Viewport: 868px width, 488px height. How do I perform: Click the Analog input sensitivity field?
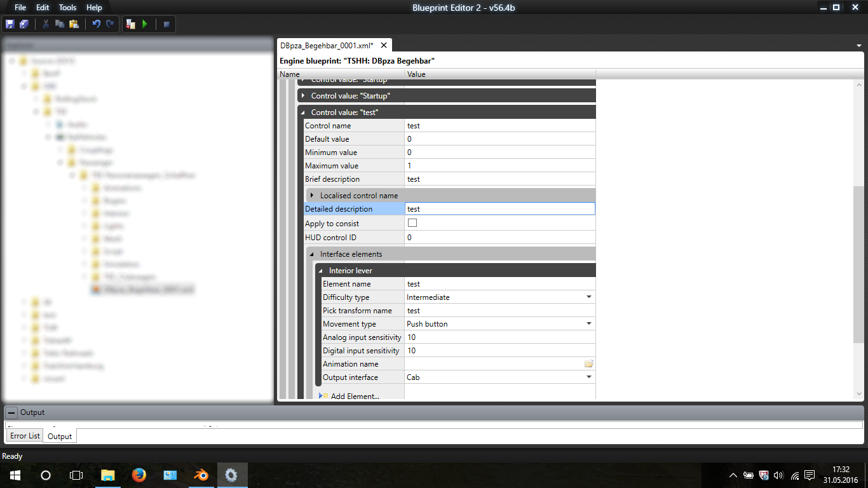500,337
